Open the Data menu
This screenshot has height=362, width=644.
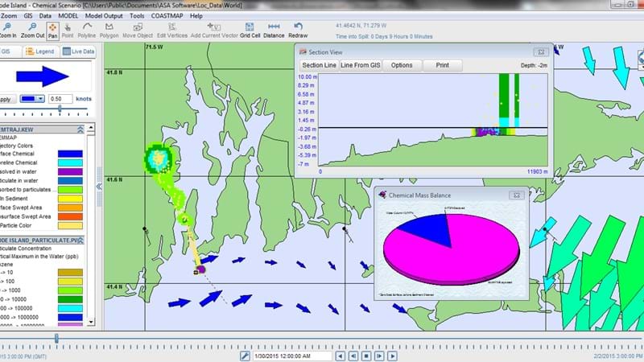tap(45, 16)
